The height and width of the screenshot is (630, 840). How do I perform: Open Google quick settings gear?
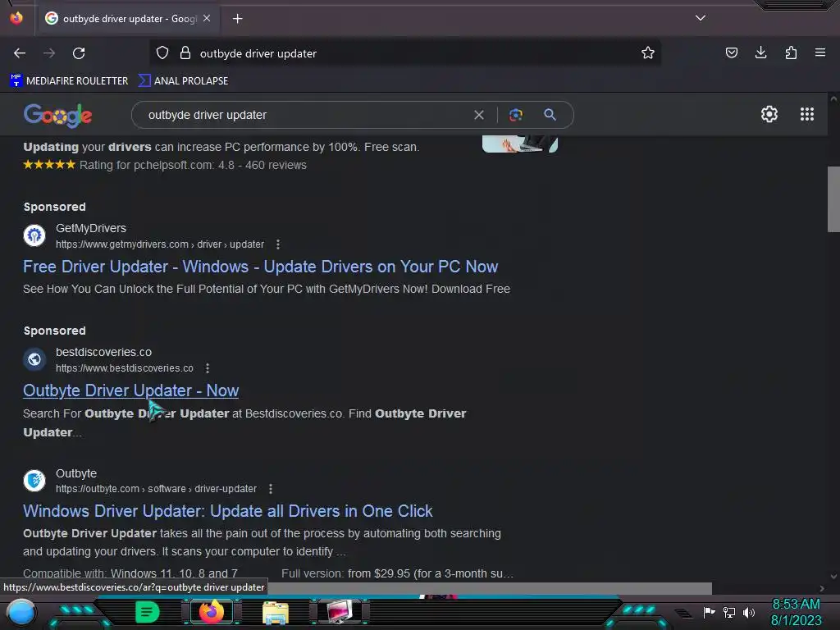tap(769, 114)
